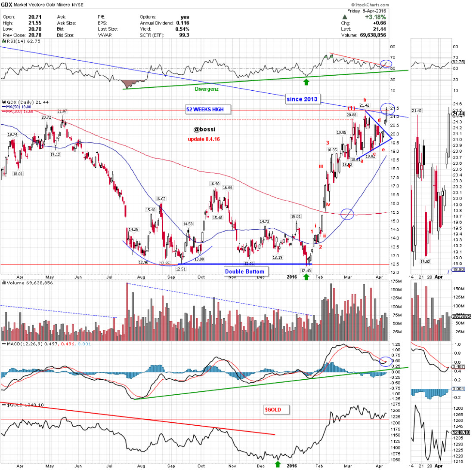Click the 18.85 price label
This screenshot has width=476, height=470.
pyautogui.click(x=331, y=150)
